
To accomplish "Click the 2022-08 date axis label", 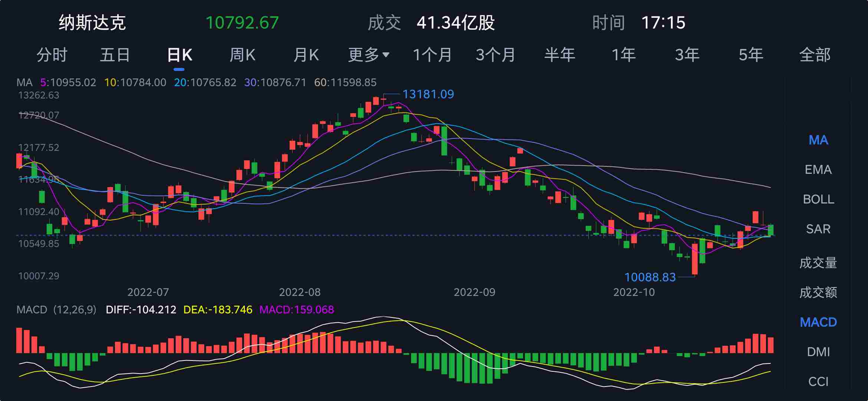I will click(300, 292).
